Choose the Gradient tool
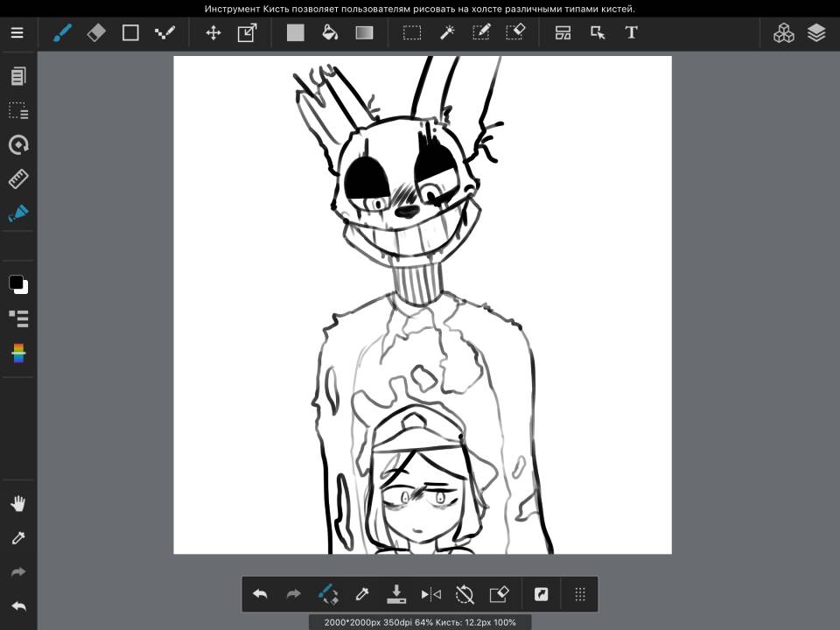Viewport: 840px width, 630px height. pos(364,33)
